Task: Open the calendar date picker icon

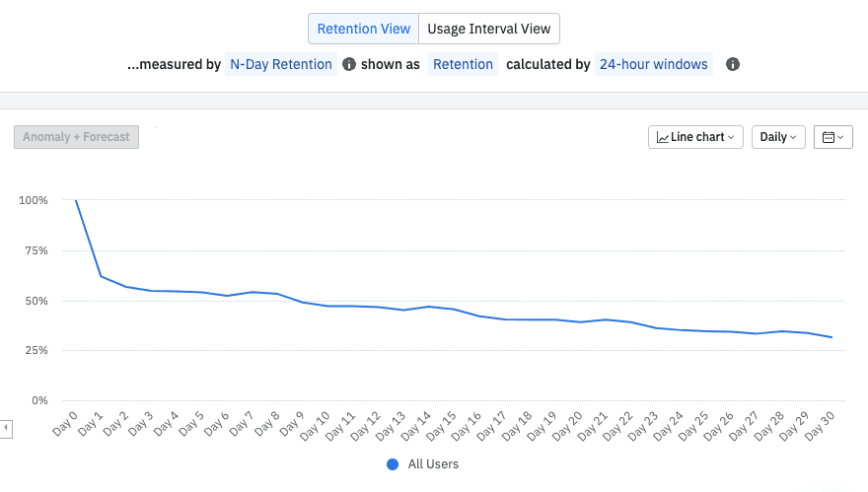Action: (x=832, y=137)
